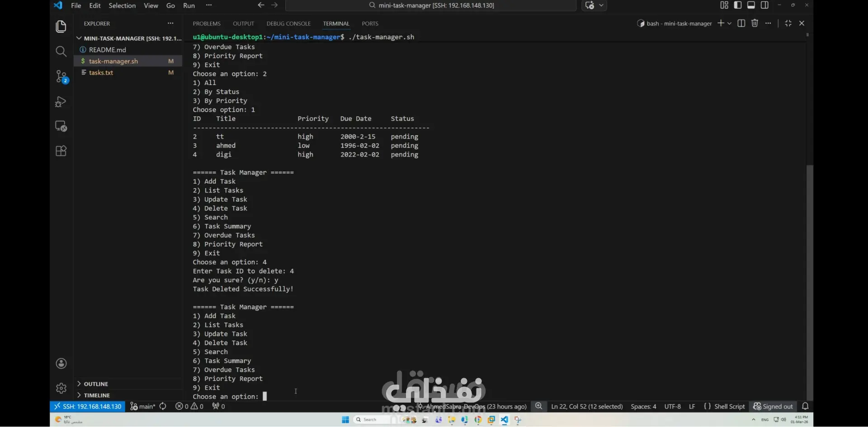Switch to the PROBLEMS panel tab

pos(207,24)
